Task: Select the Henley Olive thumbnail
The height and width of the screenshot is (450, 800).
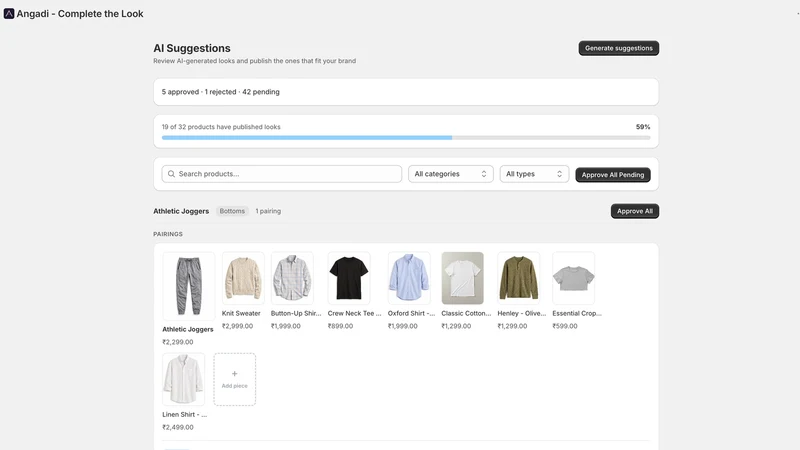Action: (x=518, y=278)
